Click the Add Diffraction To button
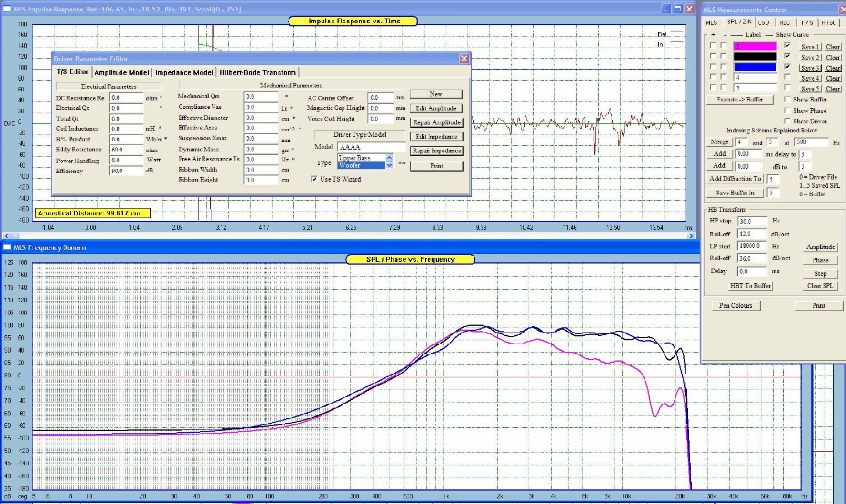This screenshot has height=504, width=846. click(x=735, y=179)
